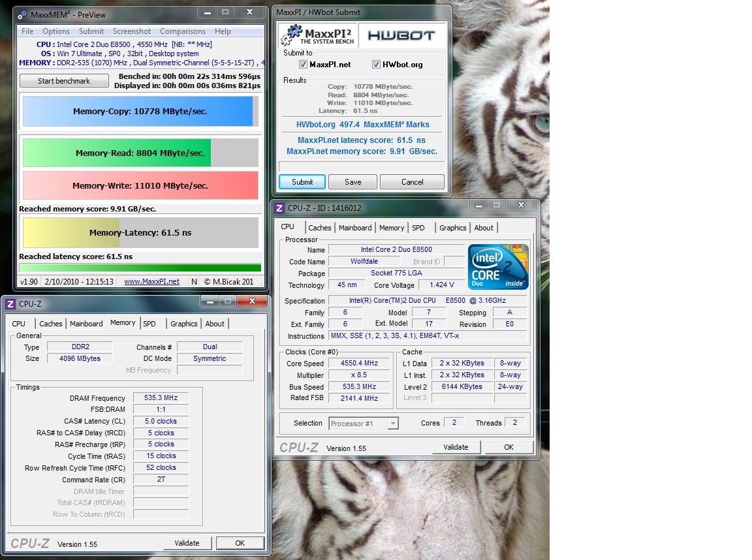This screenshot has width=752, height=560.
Task: Switch to About tab in CPU-Z ID window
Action: coord(484,228)
